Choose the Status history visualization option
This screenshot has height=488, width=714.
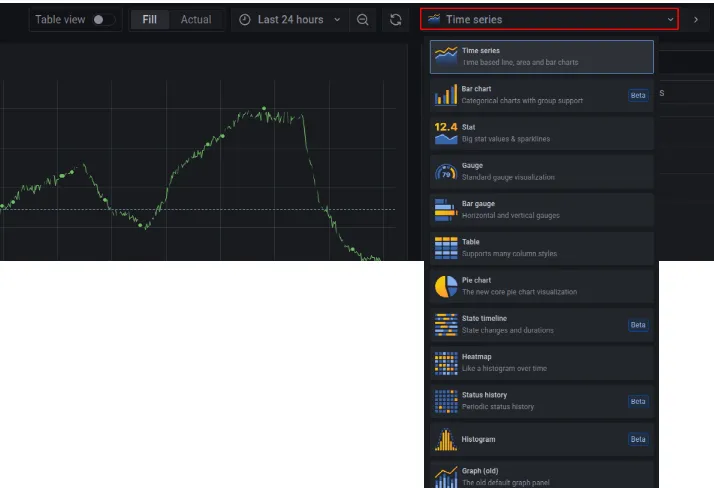tap(541, 401)
